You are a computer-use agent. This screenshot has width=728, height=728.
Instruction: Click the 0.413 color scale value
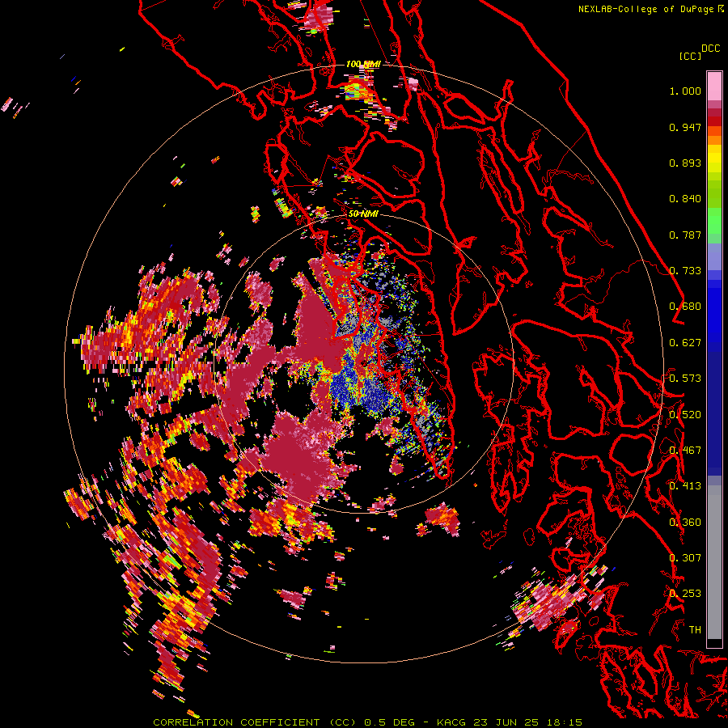tap(685, 486)
